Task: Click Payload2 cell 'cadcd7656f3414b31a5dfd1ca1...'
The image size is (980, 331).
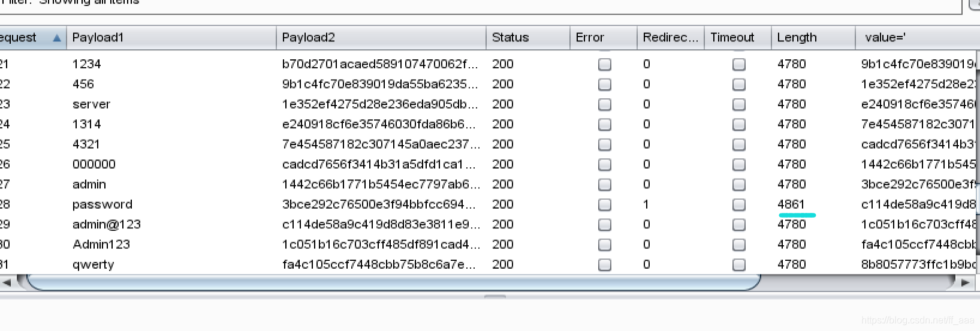Action: 379,164
